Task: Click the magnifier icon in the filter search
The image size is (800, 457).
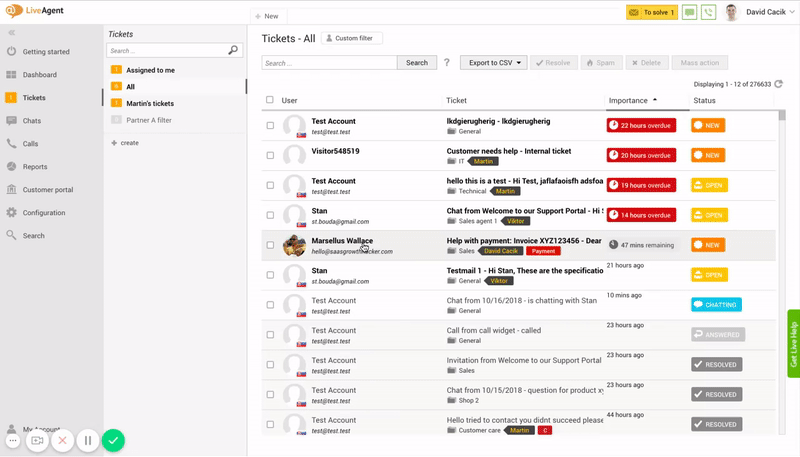Action: (233, 50)
